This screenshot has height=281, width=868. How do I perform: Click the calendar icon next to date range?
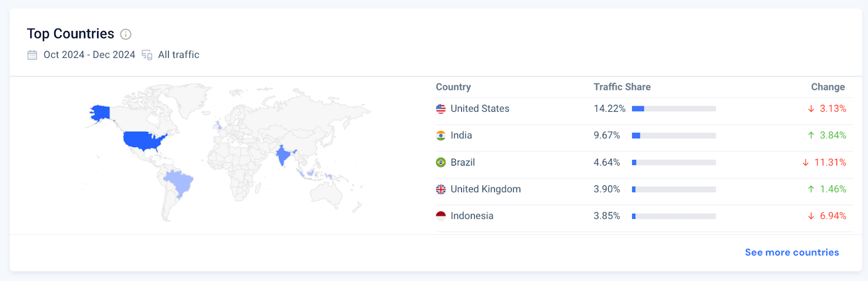tap(33, 55)
